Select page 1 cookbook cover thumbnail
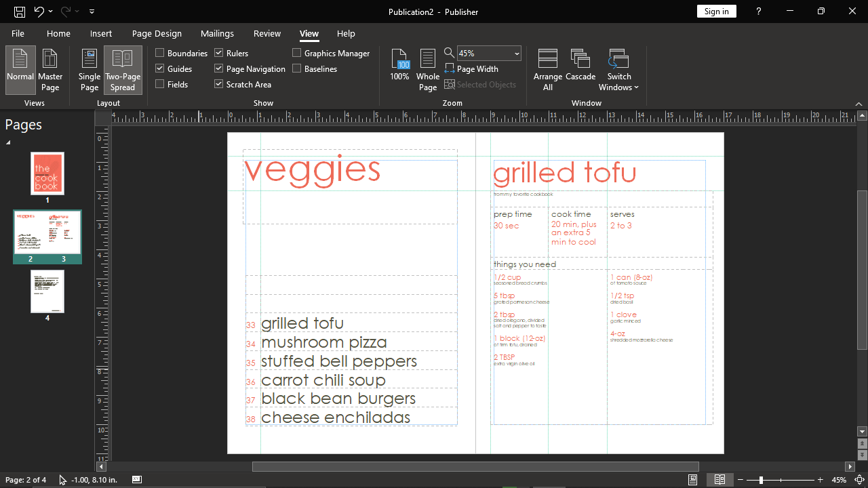The width and height of the screenshot is (868, 488). click(x=47, y=174)
